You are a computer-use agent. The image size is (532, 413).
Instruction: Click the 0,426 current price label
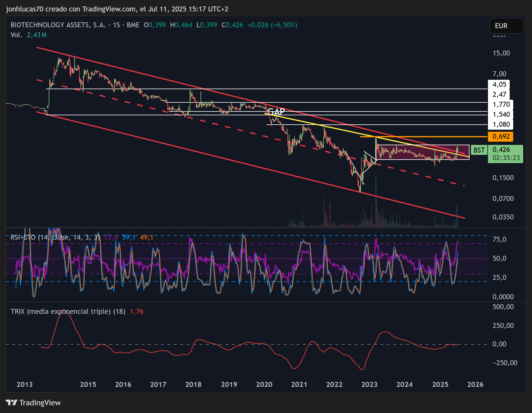(x=501, y=150)
